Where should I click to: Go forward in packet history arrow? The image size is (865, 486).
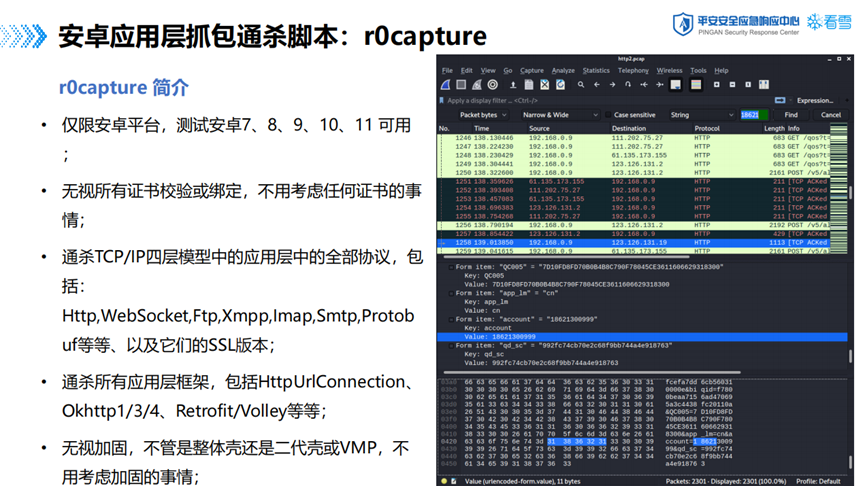612,85
